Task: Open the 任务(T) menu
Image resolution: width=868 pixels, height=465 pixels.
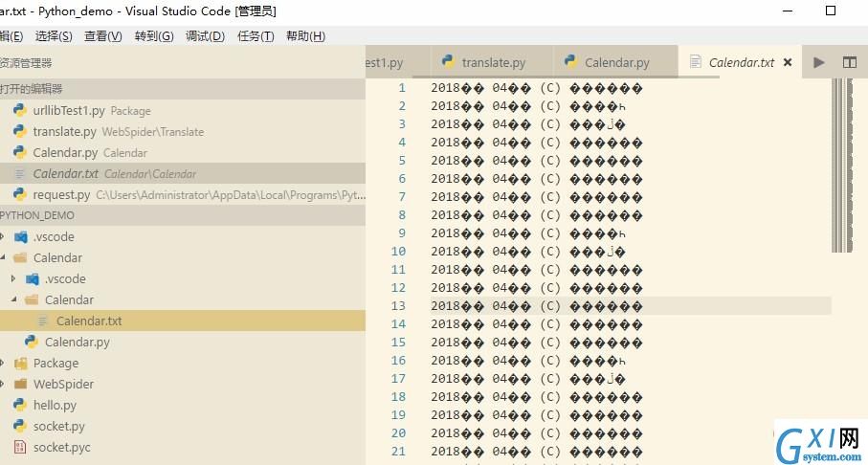Action: [256, 36]
